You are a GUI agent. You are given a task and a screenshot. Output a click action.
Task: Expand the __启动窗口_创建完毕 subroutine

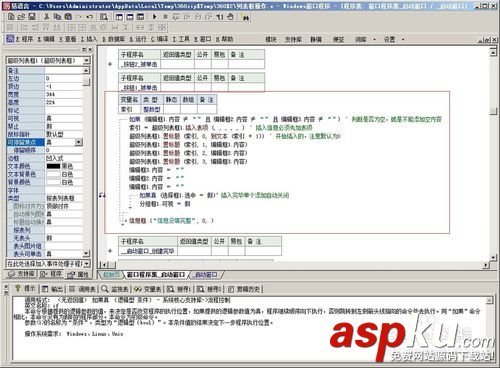coord(110,251)
